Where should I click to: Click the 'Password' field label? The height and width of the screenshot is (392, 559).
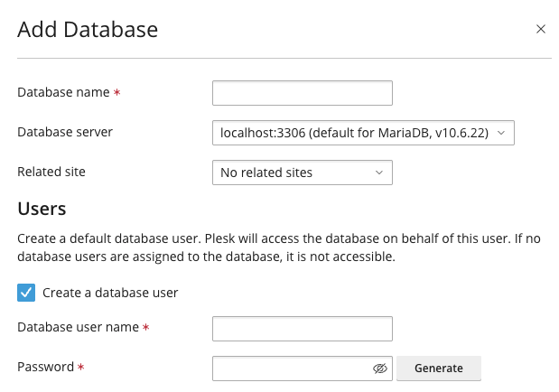(46, 367)
